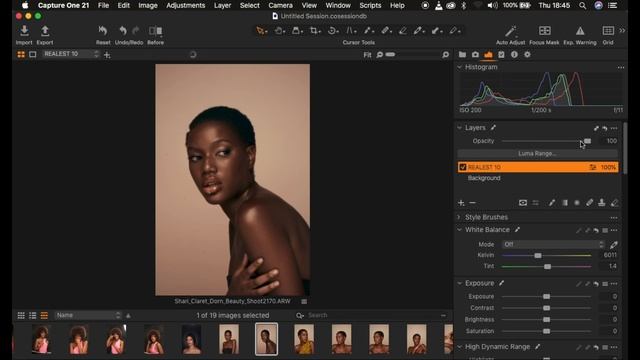Uncheck the REALEST 10 layer checkbox
The image size is (640, 360).
pos(462,167)
